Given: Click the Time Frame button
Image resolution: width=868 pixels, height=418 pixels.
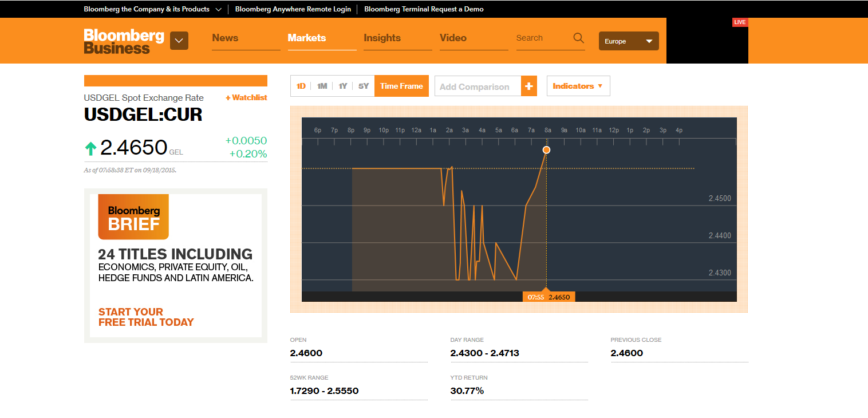Looking at the screenshot, I should [401, 86].
